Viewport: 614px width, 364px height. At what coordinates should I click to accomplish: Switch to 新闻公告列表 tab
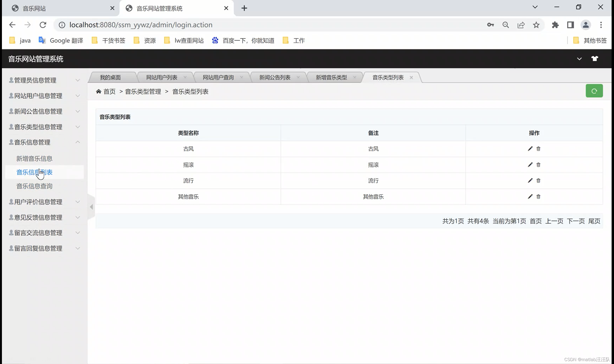275,78
